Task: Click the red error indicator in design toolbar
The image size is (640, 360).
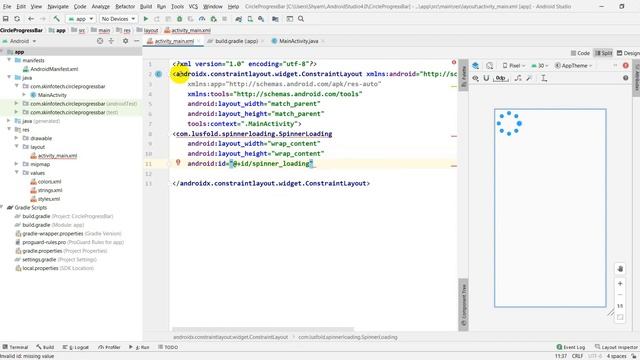Action: pyautogui.click(x=626, y=66)
